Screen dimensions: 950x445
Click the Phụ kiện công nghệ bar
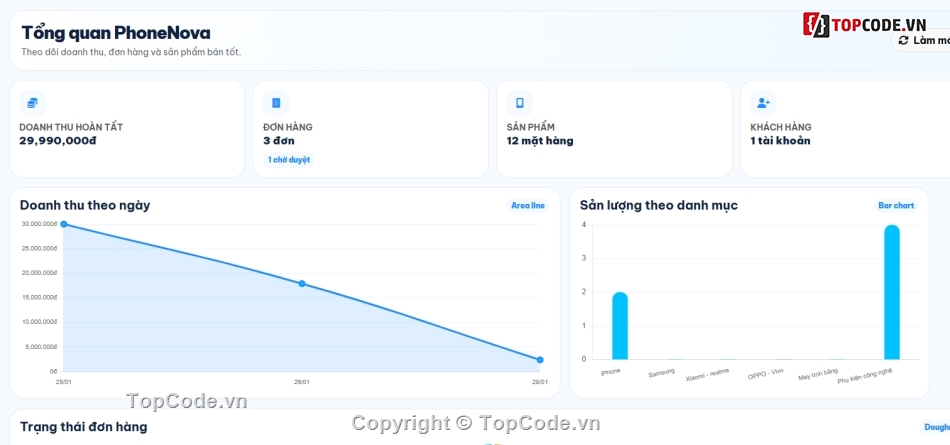click(892, 292)
